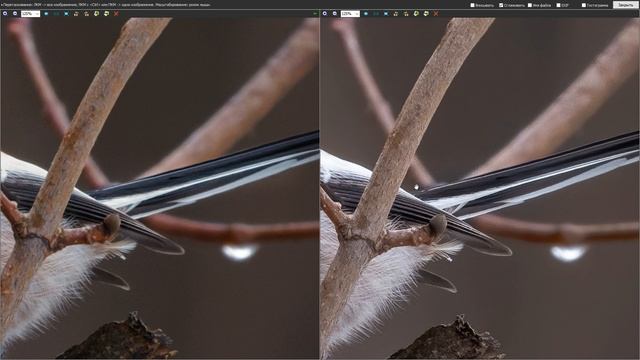This screenshot has width=640, height=360.
Task: Enable the EXIF checkbox
Action: coord(558,5)
